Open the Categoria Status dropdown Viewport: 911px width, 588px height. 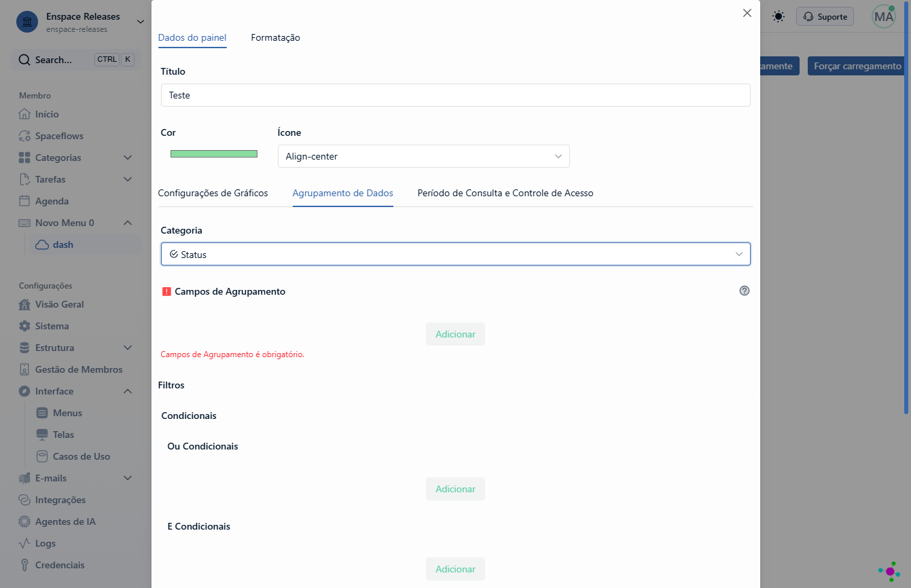(456, 254)
